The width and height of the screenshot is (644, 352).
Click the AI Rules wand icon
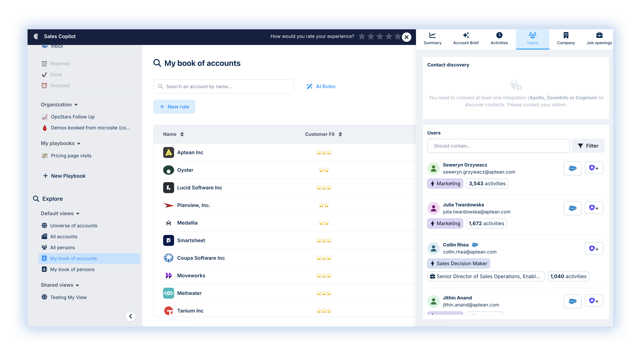(x=309, y=86)
